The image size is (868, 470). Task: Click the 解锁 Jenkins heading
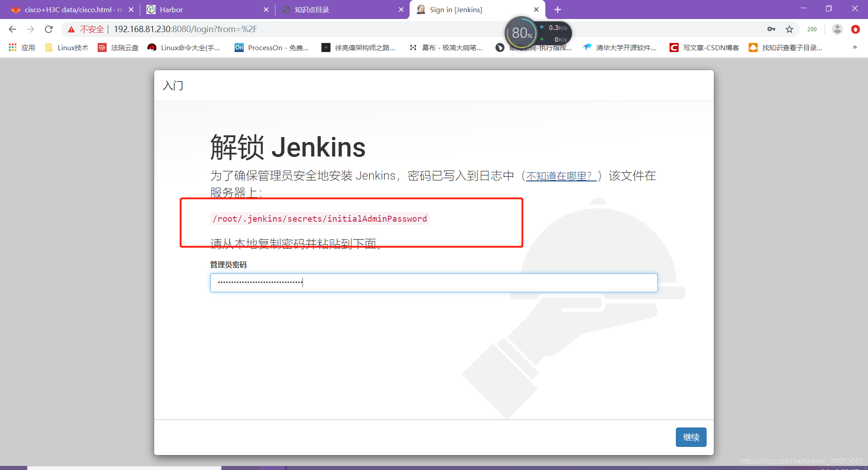(x=288, y=147)
